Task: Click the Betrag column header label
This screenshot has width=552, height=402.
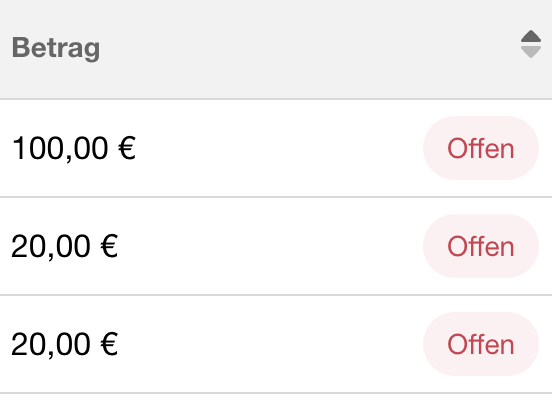Action: [56, 48]
